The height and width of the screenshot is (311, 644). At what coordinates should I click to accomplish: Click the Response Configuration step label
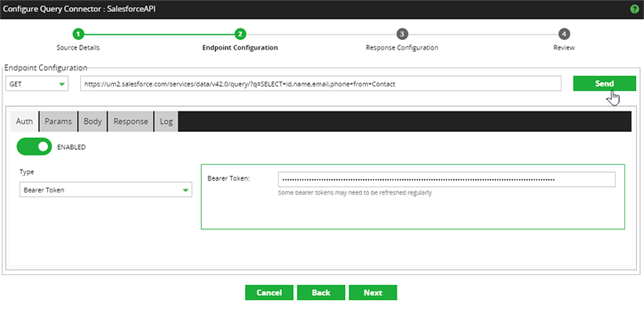tap(401, 48)
